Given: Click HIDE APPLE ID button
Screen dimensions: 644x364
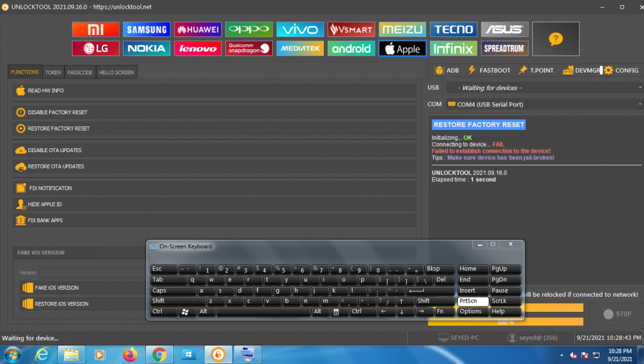Looking at the screenshot, I should coord(214,204).
